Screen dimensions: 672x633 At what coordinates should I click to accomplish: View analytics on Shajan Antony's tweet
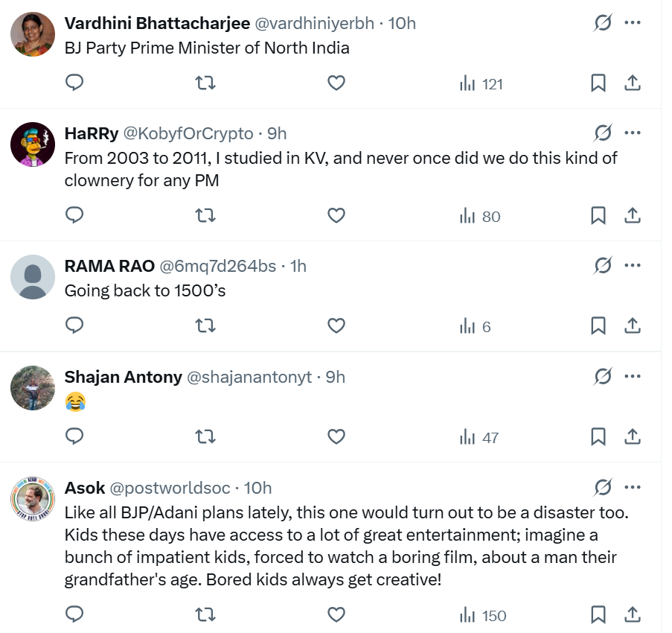point(480,437)
